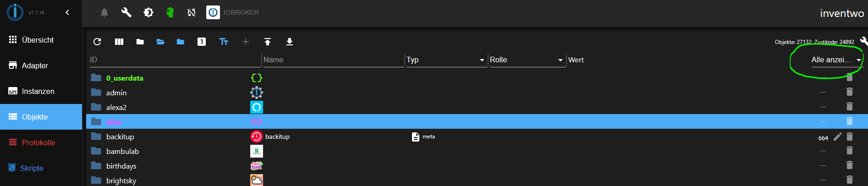Screen dimensions: 868x186
Task: Click the download objects arrow icon
Action: click(290, 42)
